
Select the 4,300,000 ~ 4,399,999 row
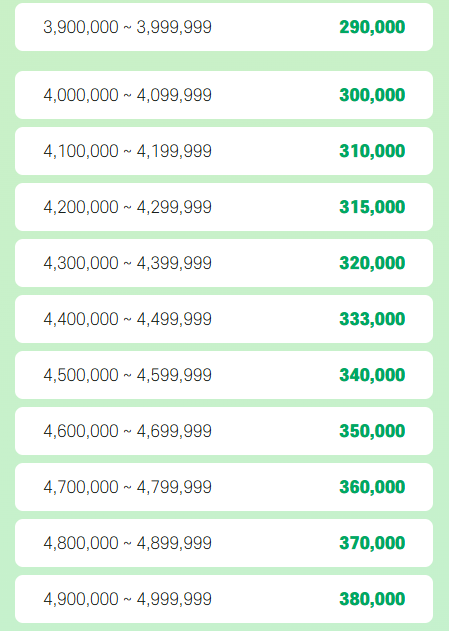[224, 263]
